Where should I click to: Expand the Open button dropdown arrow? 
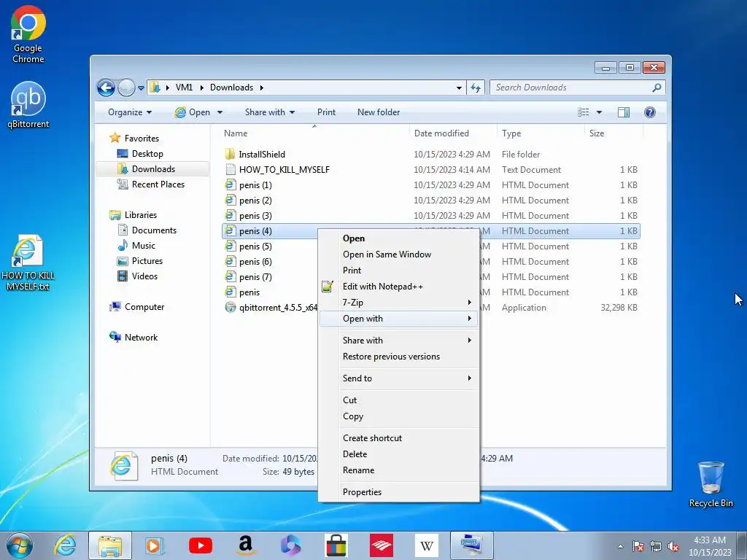coord(220,112)
